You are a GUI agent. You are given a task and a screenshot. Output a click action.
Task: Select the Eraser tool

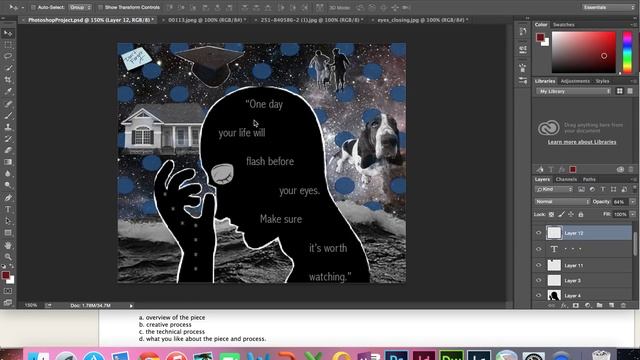click(x=8, y=150)
